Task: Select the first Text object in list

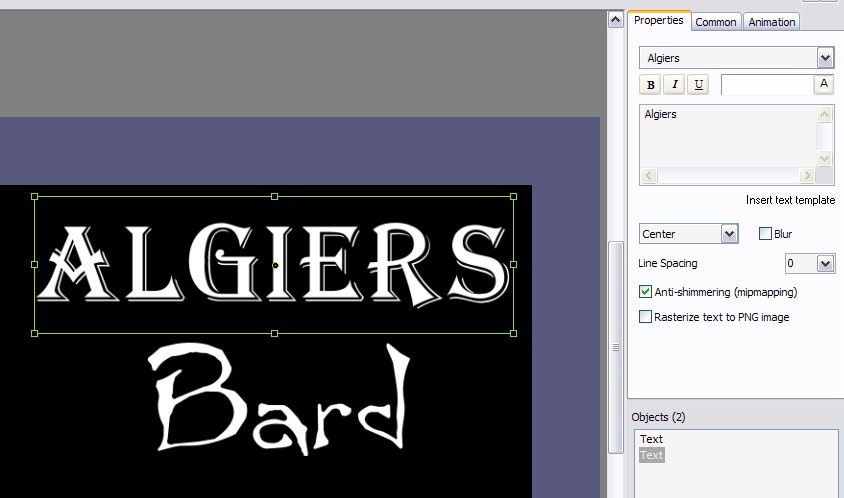Action: click(x=652, y=439)
